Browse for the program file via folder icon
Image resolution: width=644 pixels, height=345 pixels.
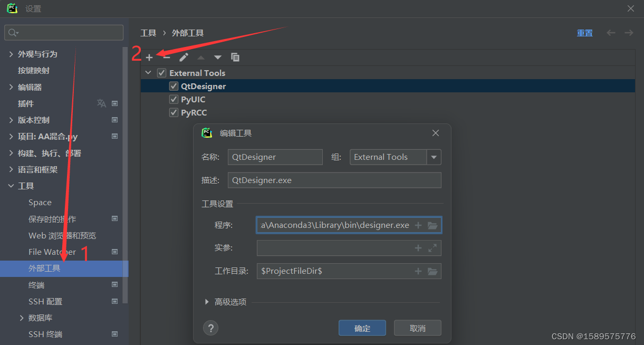(x=432, y=225)
